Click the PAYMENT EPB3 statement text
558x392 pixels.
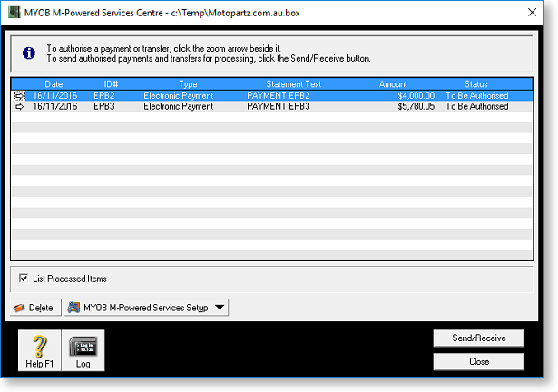[x=279, y=106]
